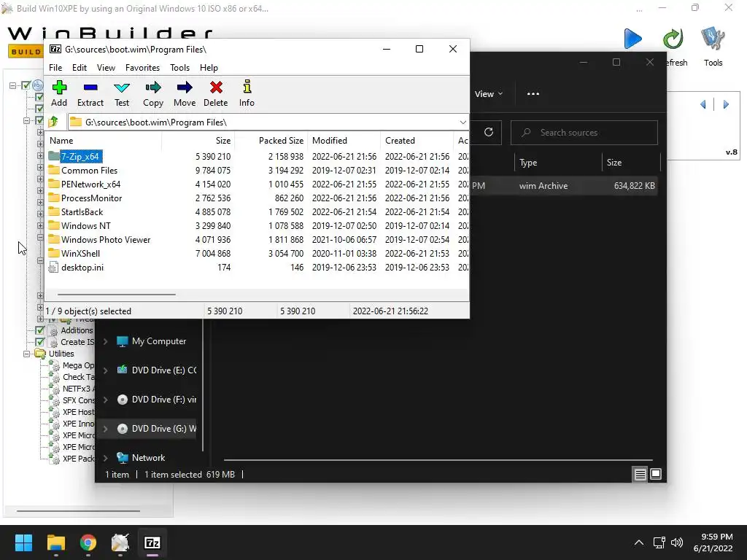Viewport: 747px width, 560px height.
Task: Click WinBuilder's green Refresh icon
Action: [x=673, y=39]
